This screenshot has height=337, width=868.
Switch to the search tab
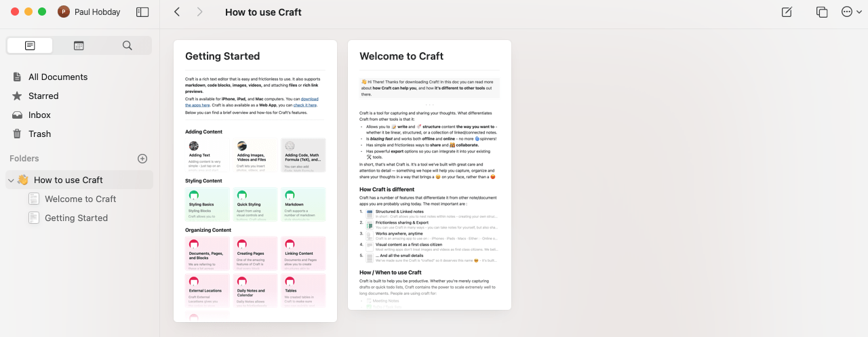tap(127, 45)
